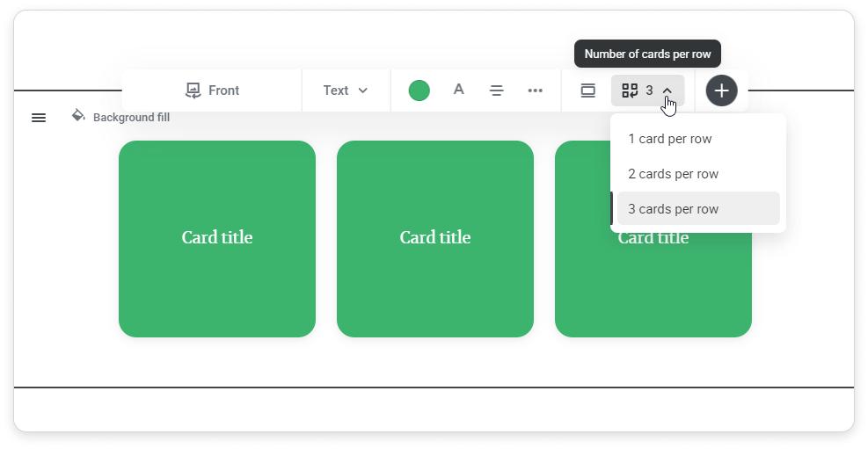This screenshot has width=868, height=449.
Task: Open the three-dot more options menu
Action: [535, 91]
